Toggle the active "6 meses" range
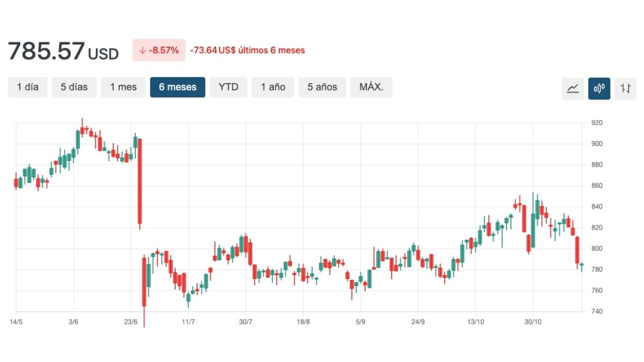 [x=178, y=87]
